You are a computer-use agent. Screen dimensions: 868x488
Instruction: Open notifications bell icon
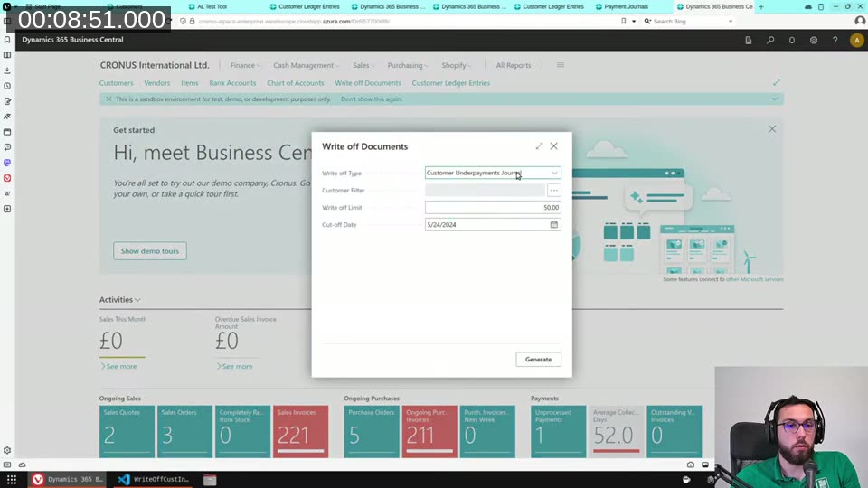tap(792, 40)
